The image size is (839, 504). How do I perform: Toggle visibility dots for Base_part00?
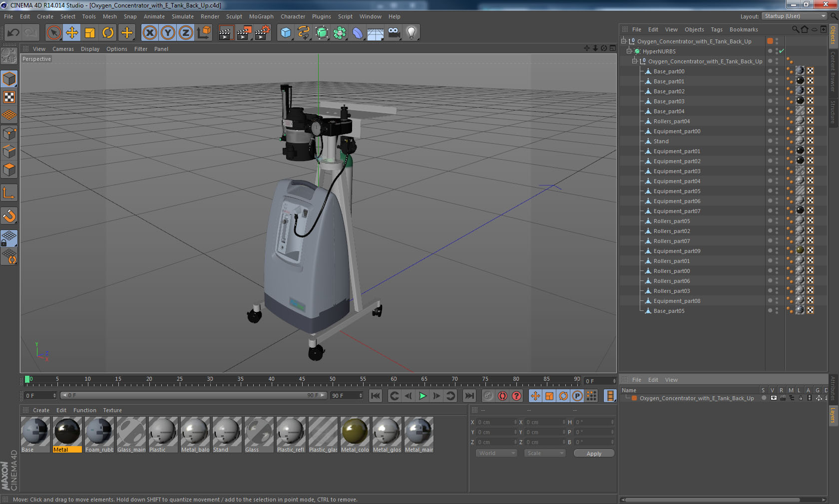[777, 71]
